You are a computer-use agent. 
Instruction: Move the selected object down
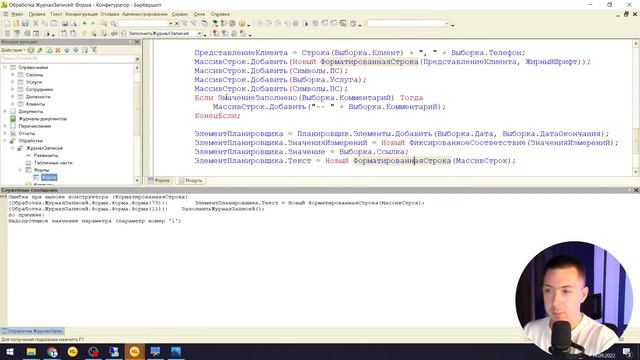76,50
